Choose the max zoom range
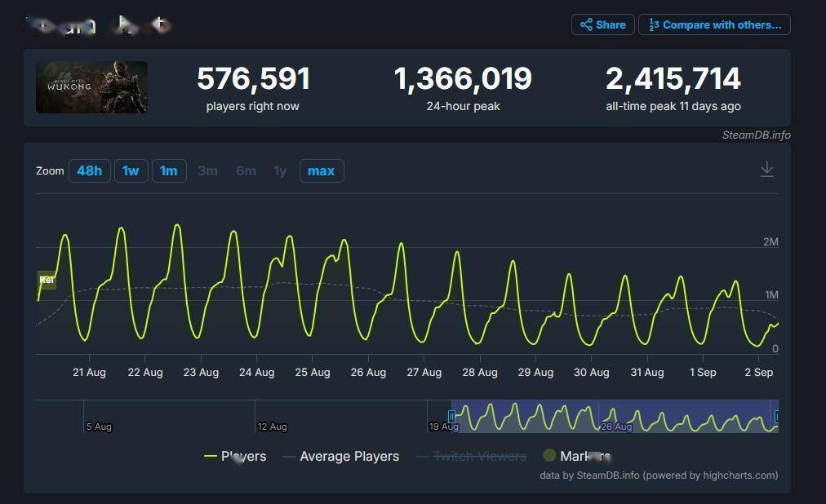Viewport: 826px width, 504px height. coord(321,170)
